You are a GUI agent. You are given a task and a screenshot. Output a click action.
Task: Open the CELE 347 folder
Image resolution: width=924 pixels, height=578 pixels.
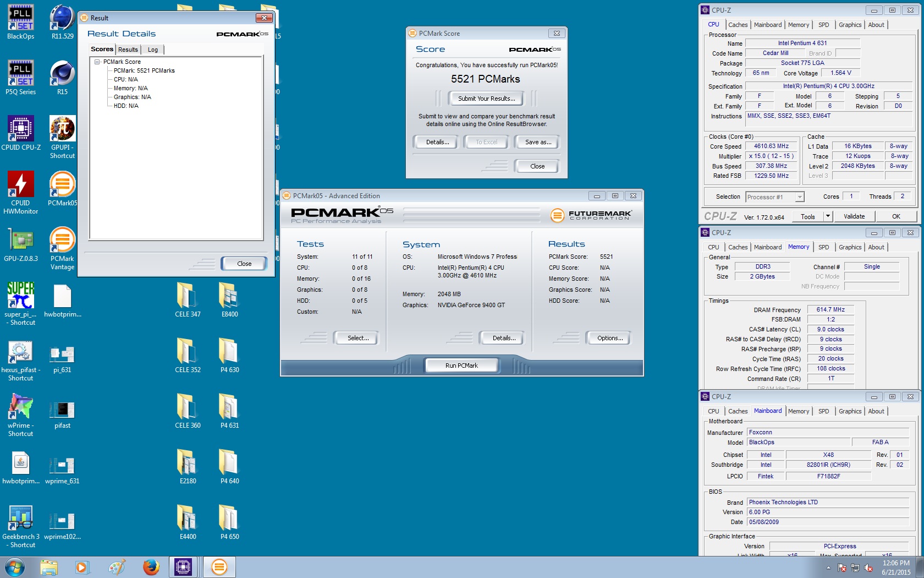coord(188,300)
